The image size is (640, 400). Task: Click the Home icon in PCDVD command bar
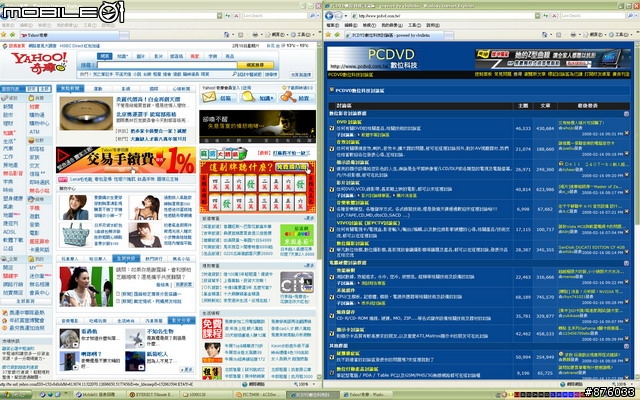coord(544,35)
